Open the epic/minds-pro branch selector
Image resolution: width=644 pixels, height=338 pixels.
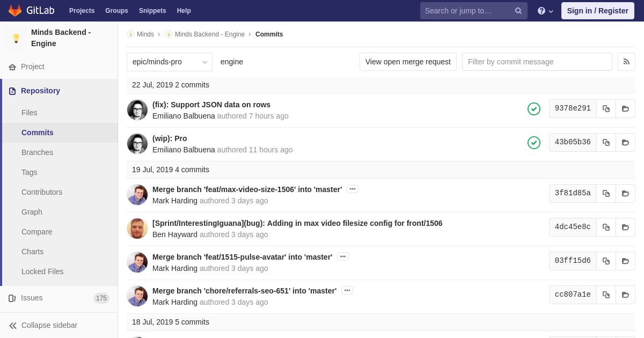tap(170, 62)
